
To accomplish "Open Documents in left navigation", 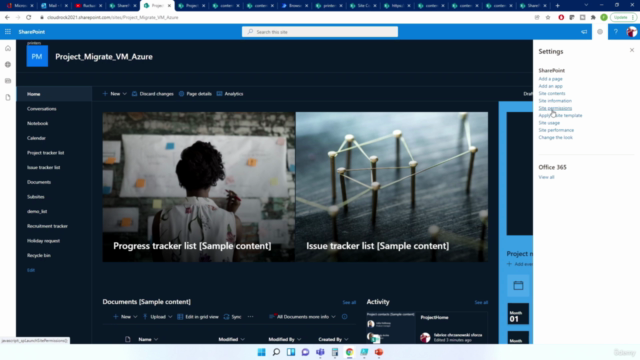I will (39, 182).
